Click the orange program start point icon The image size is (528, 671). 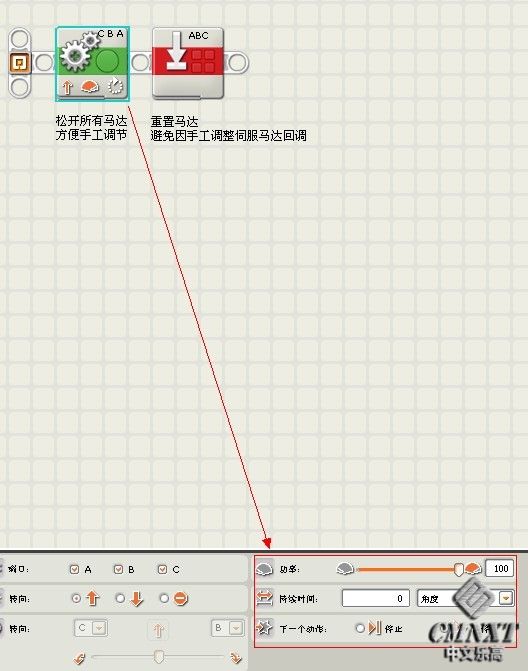tap(19, 63)
